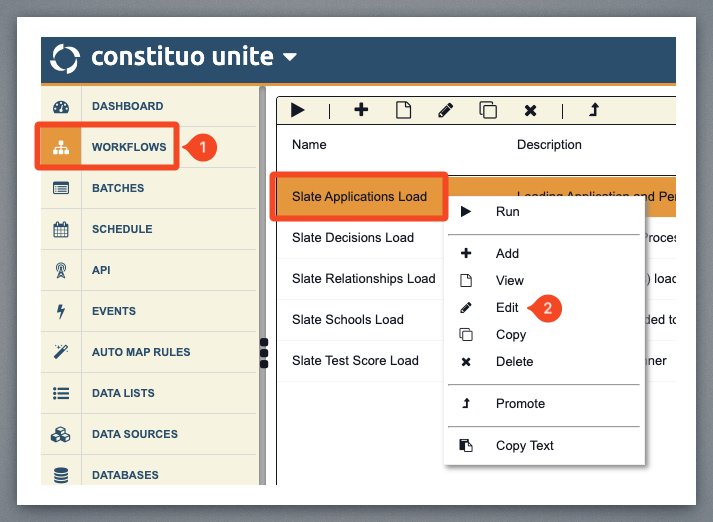This screenshot has width=713, height=522.
Task: Click the Add plus icon in toolbar
Action: pyautogui.click(x=361, y=110)
